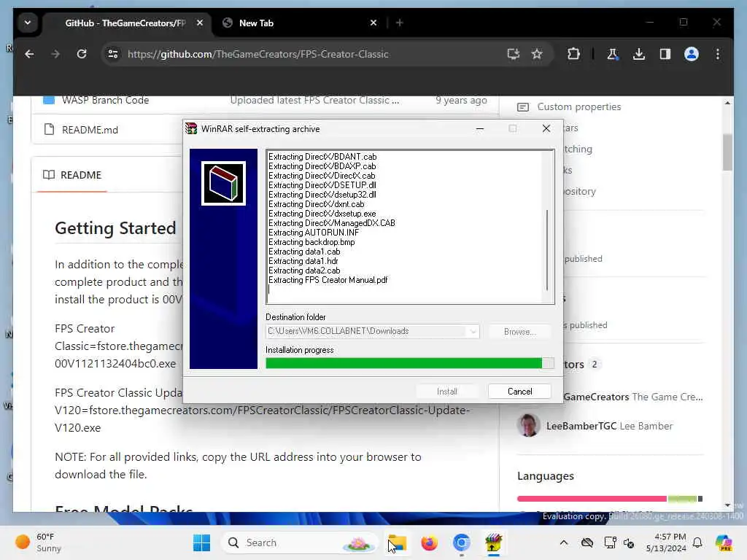Screen dimensions: 747x560
Task: Open Custom properties in sidebar
Action: click(578, 106)
